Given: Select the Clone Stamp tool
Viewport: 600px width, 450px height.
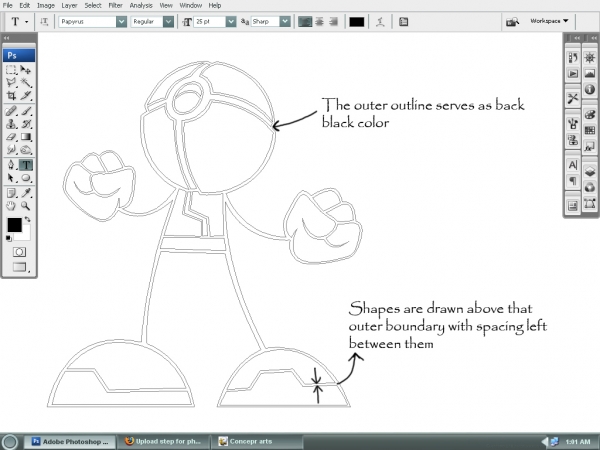Looking at the screenshot, I should 11,124.
